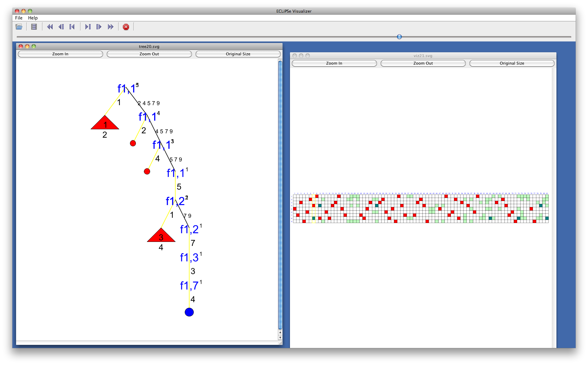Click Zoom Out in tree20.svg window
Screen dimensions: 588x365
[149, 54]
